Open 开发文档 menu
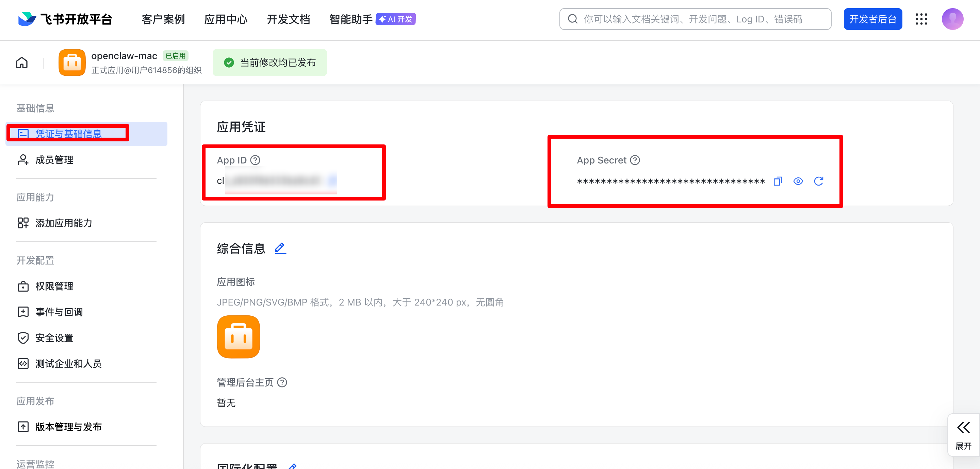 tap(288, 19)
